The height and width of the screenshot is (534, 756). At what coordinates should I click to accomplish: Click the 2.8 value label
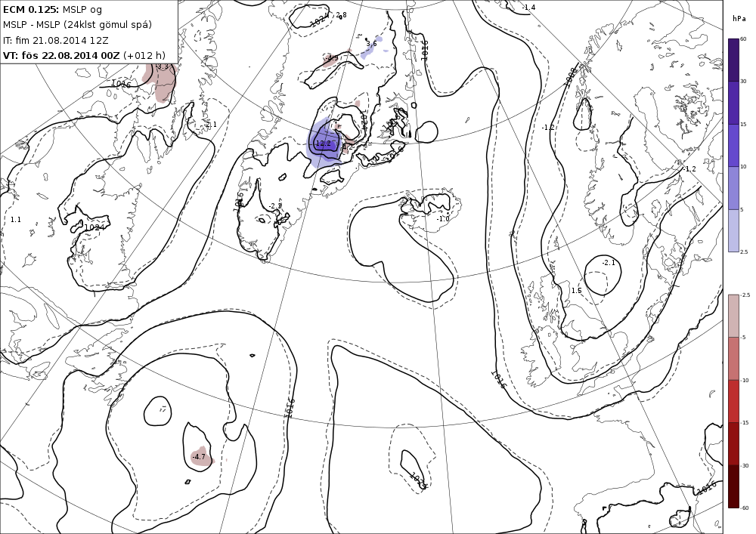point(341,15)
